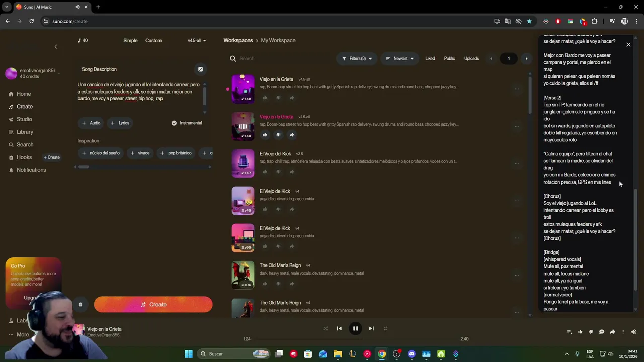Skip to next track
644x362 pixels.
pos(371,328)
